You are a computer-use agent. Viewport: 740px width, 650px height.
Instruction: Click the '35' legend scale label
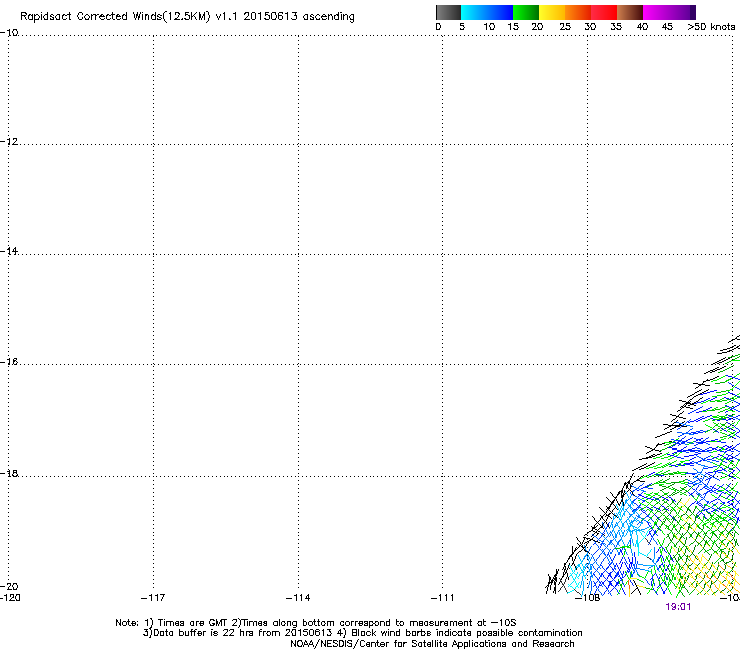point(616,27)
